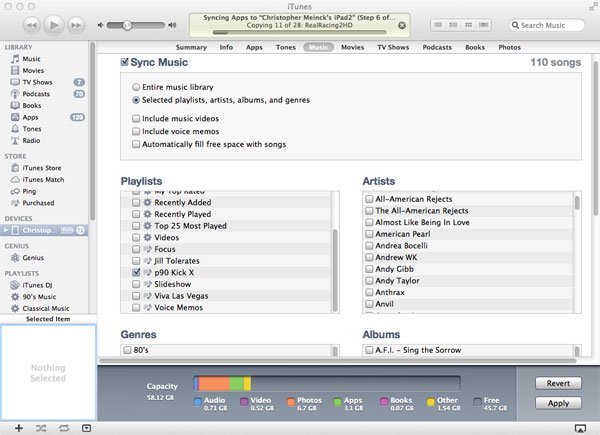
Task: Open iTunes Match in the sidebar
Action: click(x=44, y=179)
